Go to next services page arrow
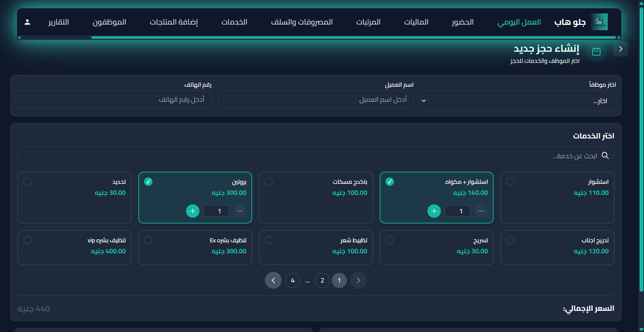Image resolution: width=644 pixels, height=332 pixels. click(273, 280)
